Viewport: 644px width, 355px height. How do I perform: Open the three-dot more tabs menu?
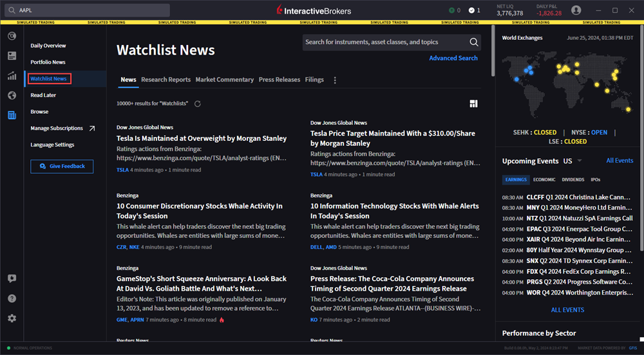point(335,80)
